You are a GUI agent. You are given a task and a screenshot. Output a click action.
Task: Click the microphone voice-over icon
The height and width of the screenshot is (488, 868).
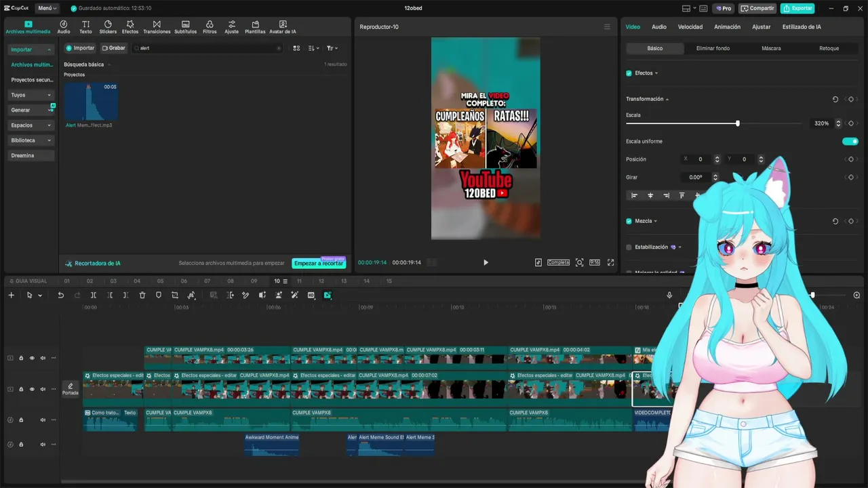pos(669,296)
